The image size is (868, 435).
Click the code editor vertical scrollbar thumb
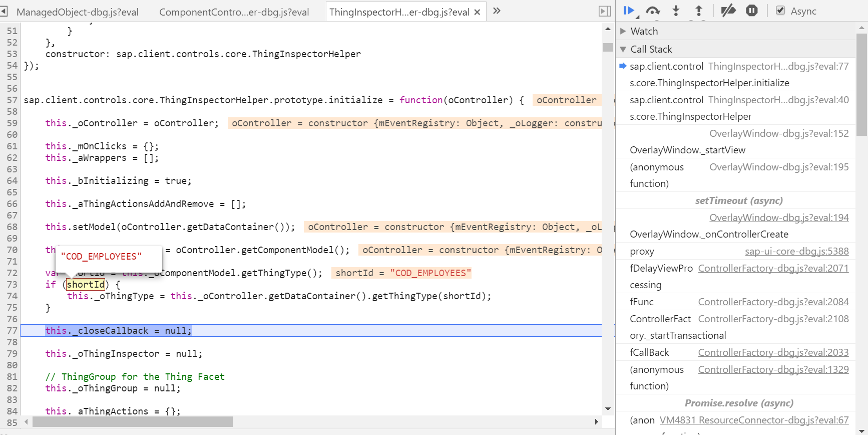(x=608, y=47)
